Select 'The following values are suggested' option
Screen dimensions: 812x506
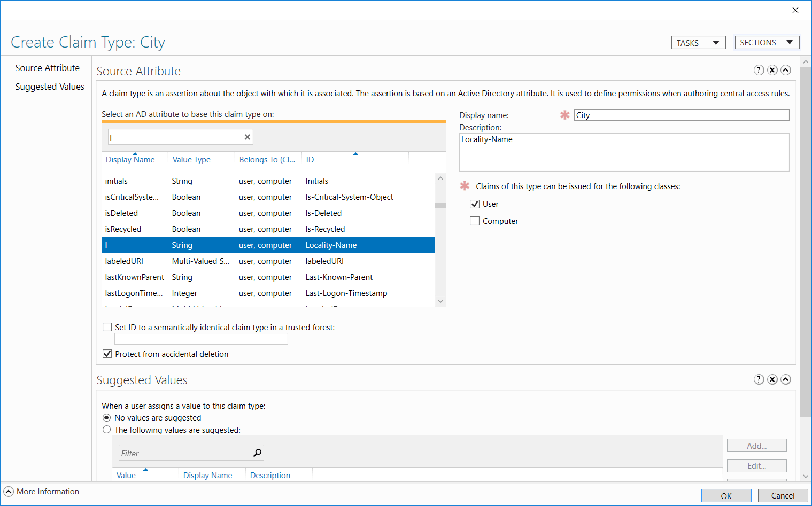click(x=106, y=429)
